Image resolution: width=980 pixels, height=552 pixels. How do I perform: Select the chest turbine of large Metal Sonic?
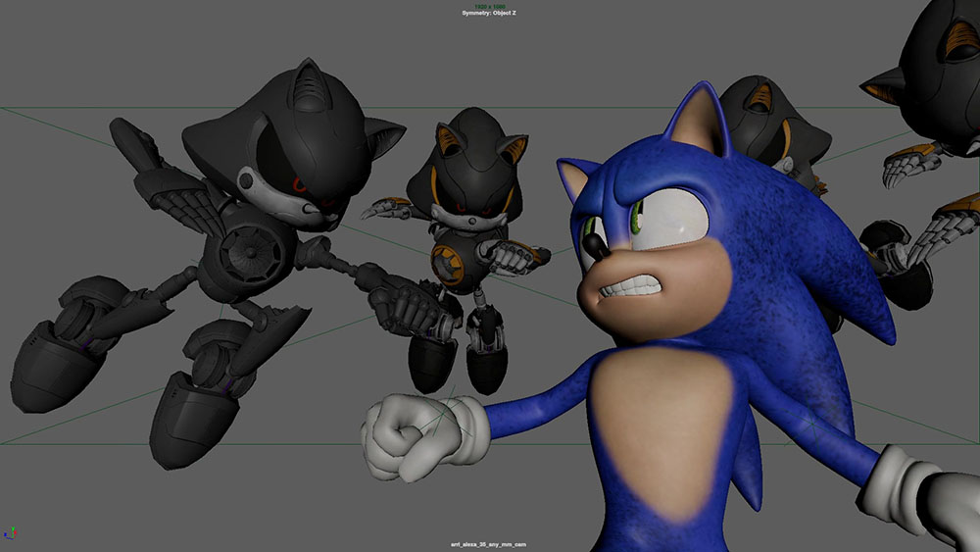[250, 253]
